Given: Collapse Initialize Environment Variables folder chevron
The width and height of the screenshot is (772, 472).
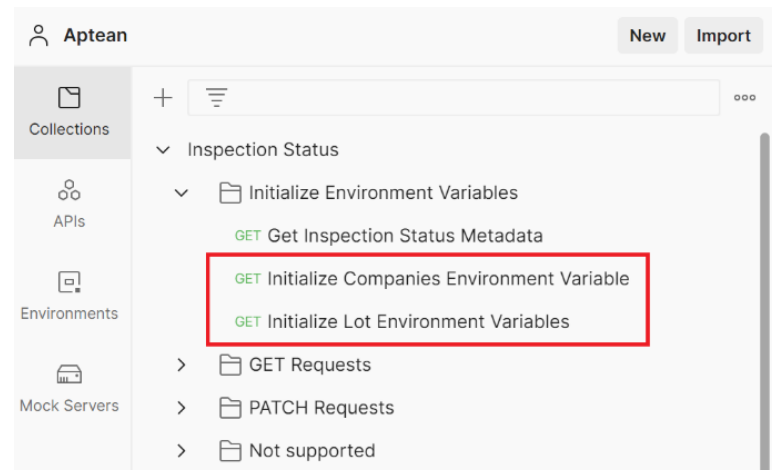Looking at the screenshot, I should pos(181,193).
